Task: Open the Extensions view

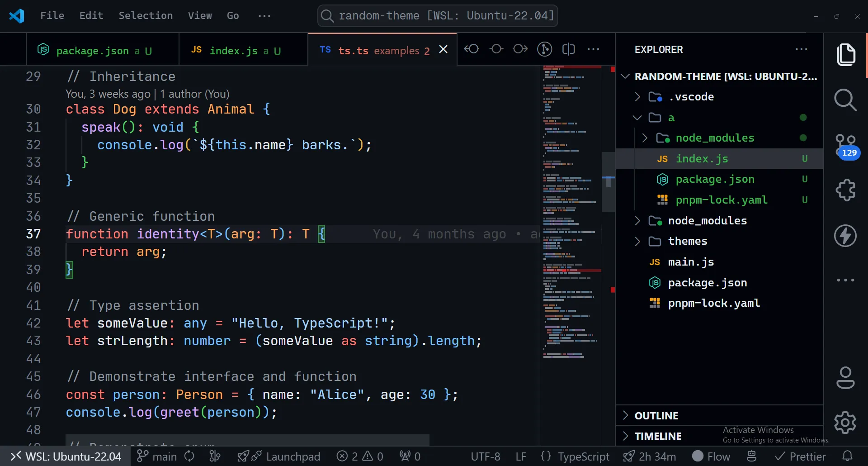Action: pyautogui.click(x=845, y=190)
